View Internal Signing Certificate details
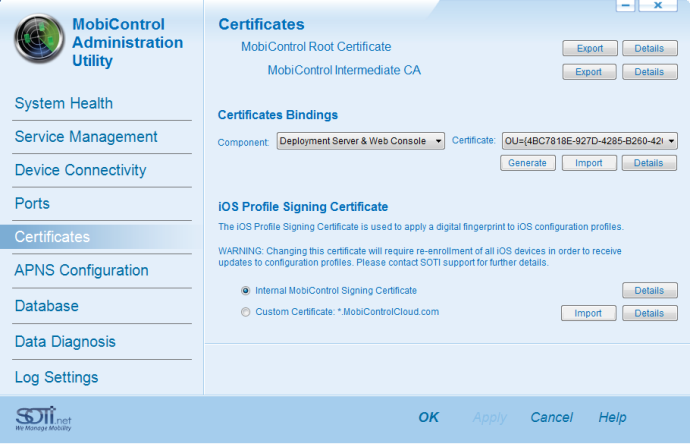This screenshot has height=444, width=690. click(x=650, y=290)
